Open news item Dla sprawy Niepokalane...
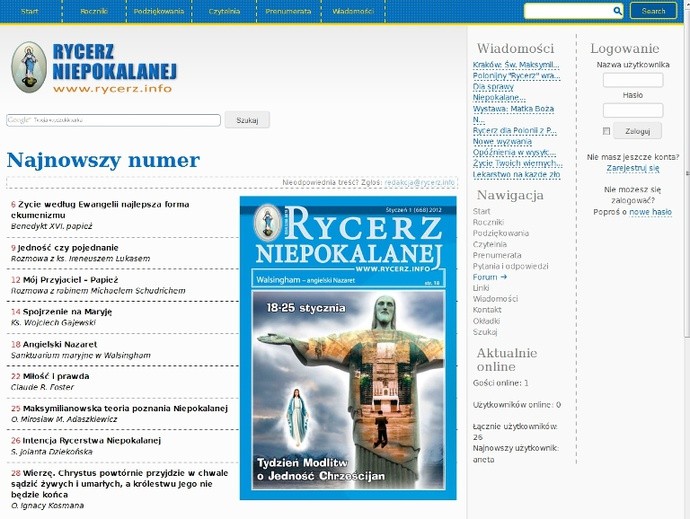Image resolution: width=690 pixels, height=519 pixels. [x=499, y=92]
